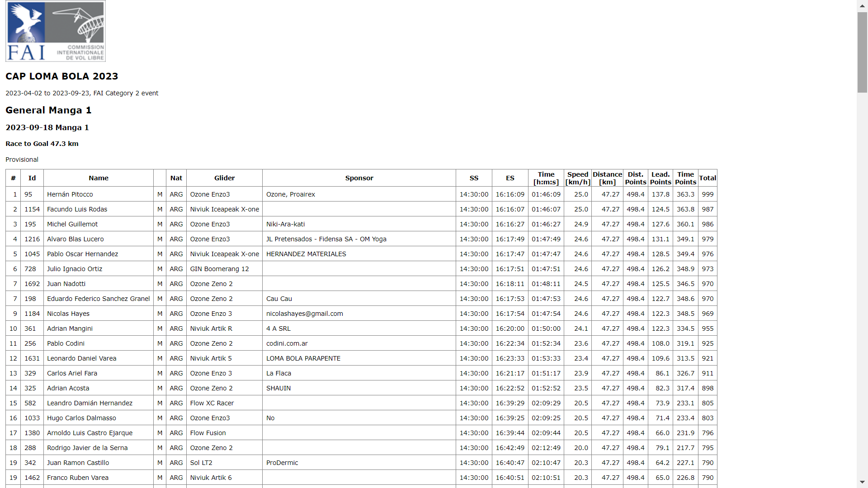Click the vertical scrollbar thumb
The height and width of the screenshot is (488, 868).
pos(862,52)
